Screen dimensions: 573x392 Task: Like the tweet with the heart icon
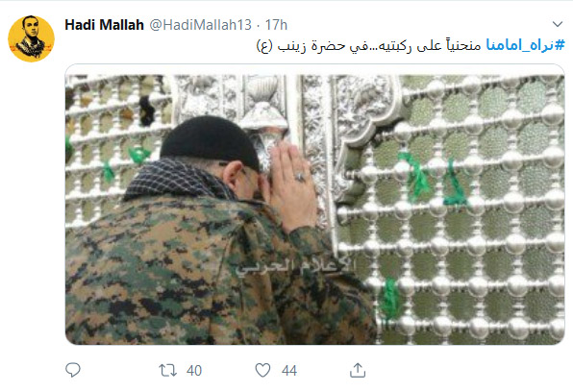[262, 370]
